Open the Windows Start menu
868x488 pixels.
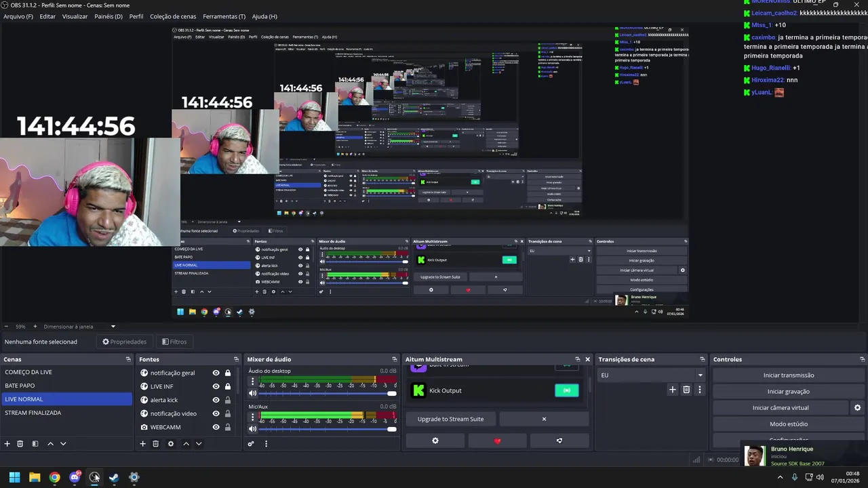pyautogui.click(x=14, y=477)
